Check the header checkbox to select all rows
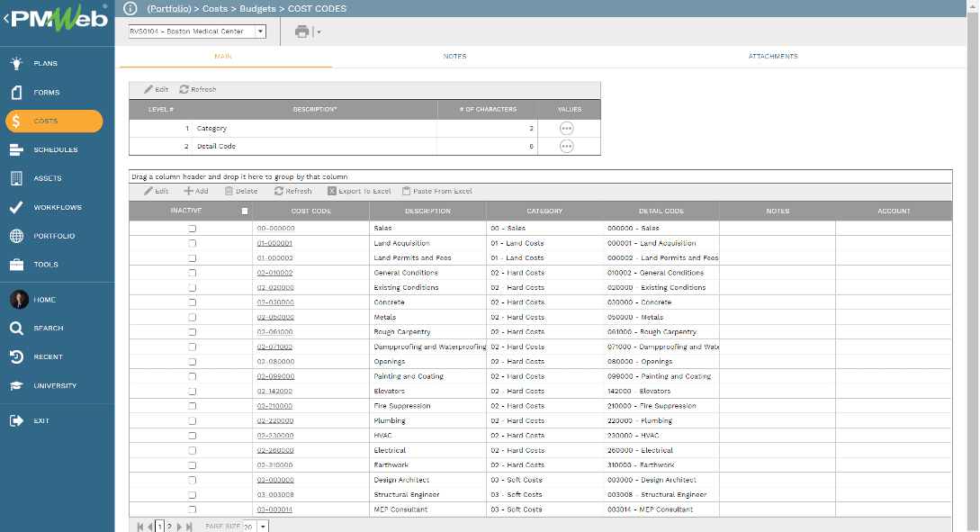 243,210
